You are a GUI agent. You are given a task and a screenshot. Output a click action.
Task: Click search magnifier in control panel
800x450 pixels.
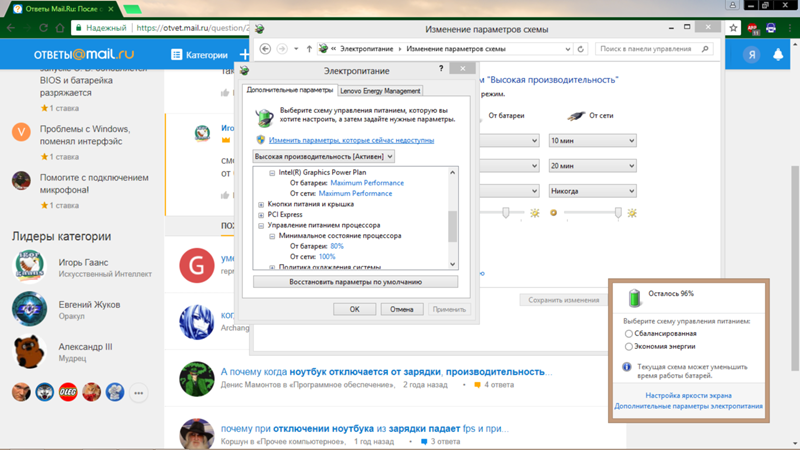click(705, 49)
